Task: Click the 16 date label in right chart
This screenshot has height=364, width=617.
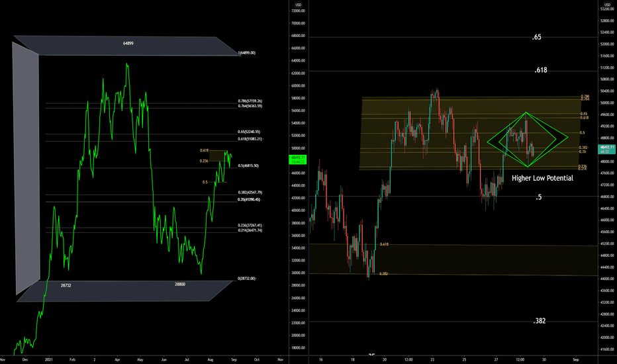Action: coord(321,359)
